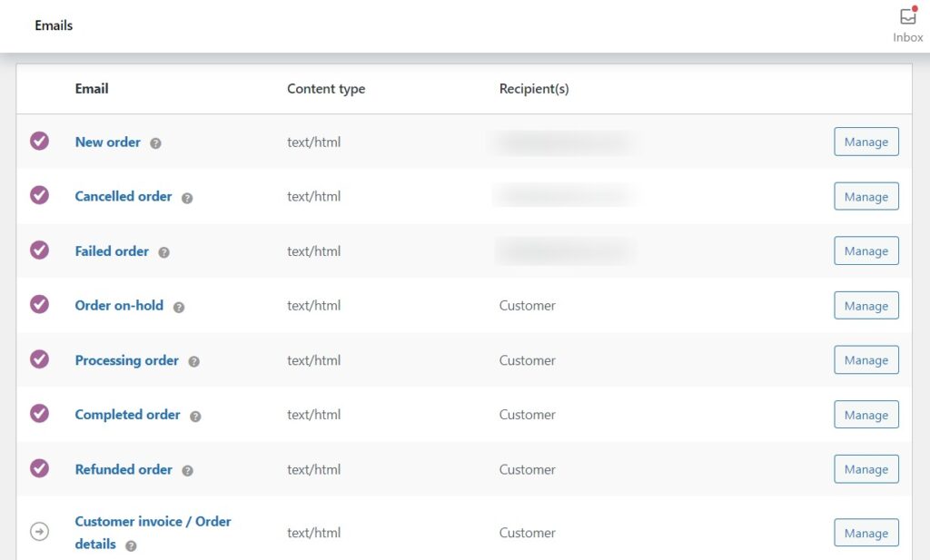Click the help icon next to Completed order
The image size is (930, 560).
[195, 416]
